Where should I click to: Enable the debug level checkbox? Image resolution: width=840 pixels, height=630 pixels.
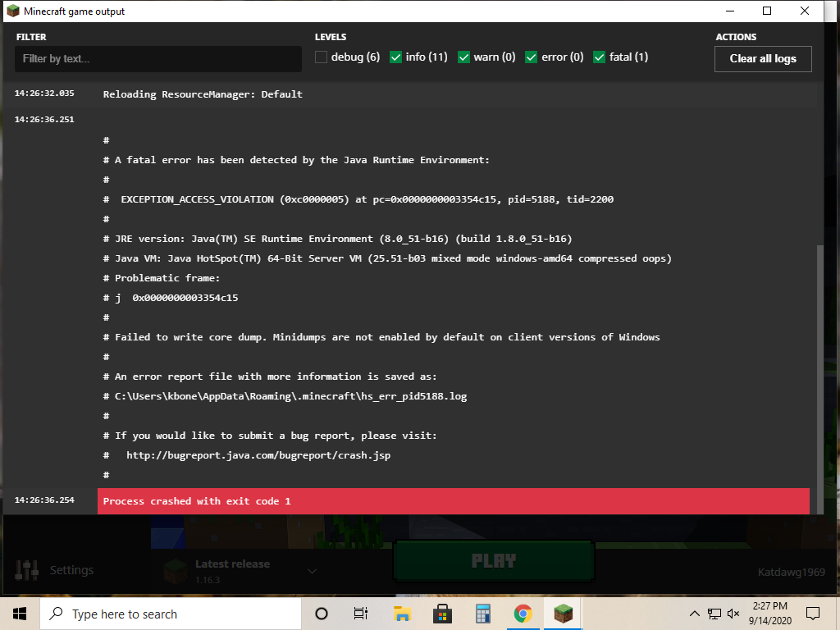[322, 57]
